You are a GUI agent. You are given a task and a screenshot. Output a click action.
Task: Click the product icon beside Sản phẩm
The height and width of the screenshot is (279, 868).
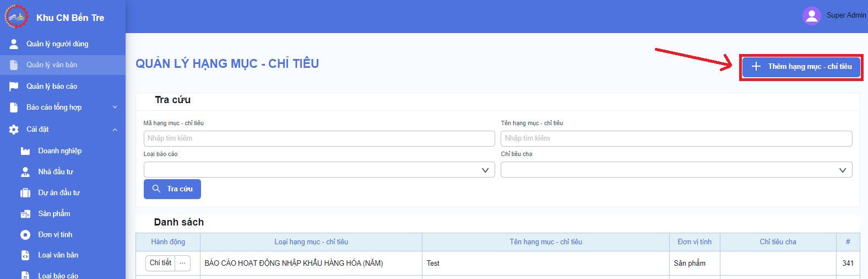coord(25,214)
